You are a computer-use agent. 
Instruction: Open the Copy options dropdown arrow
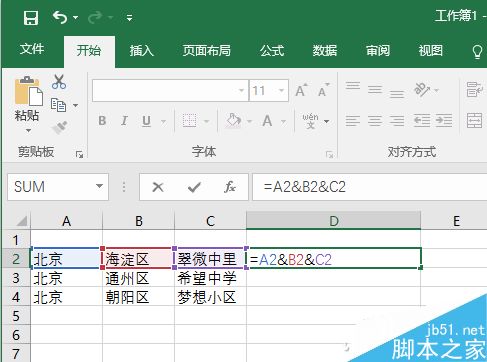(76, 105)
